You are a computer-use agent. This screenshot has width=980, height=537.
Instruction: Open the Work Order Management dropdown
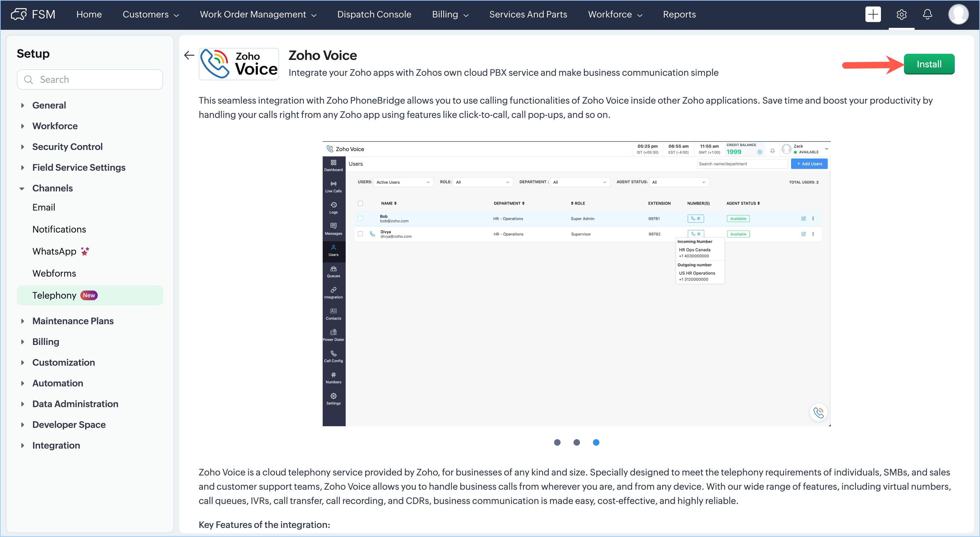(x=258, y=15)
